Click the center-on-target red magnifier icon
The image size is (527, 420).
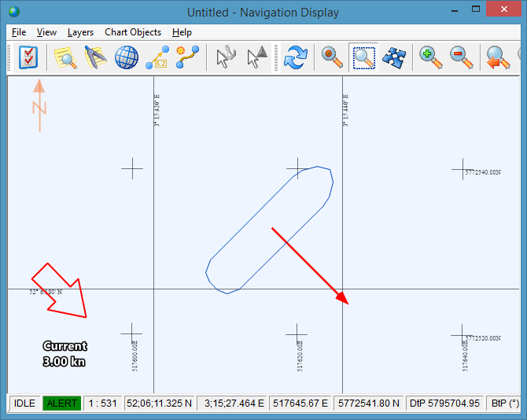point(332,57)
